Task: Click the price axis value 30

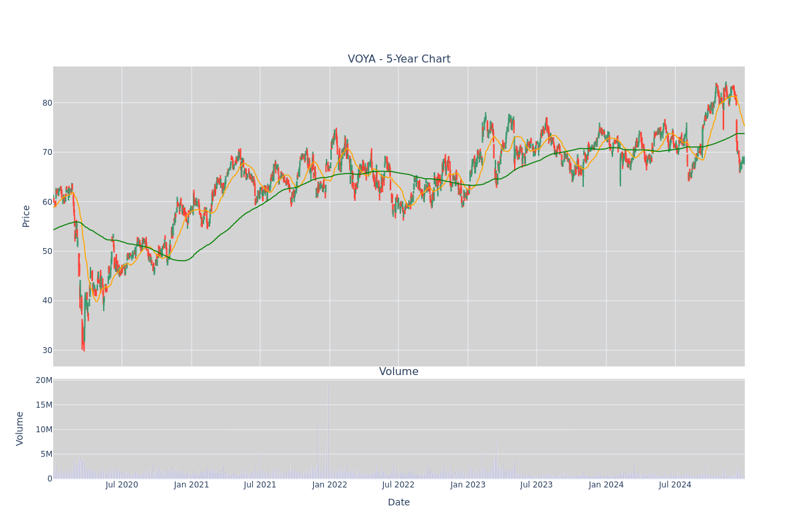Action: click(47, 350)
